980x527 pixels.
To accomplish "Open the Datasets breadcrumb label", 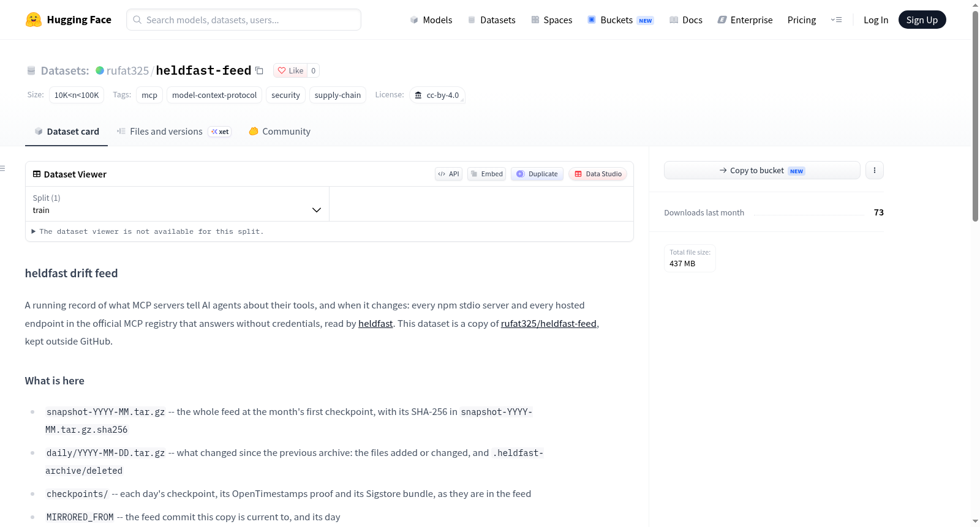I will [x=64, y=70].
